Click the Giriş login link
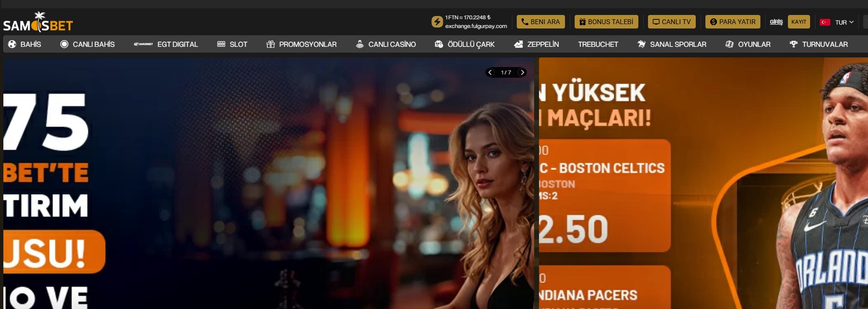This screenshot has height=309, width=868. 776,22
